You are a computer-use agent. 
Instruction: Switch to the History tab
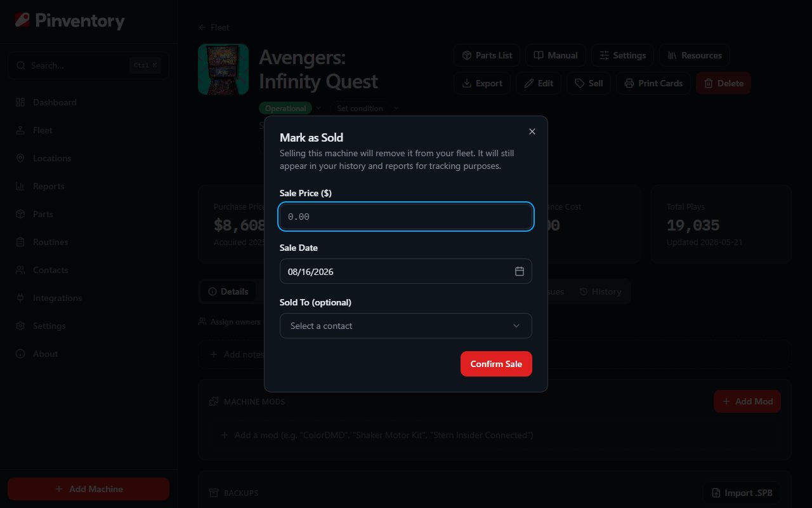coord(600,291)
